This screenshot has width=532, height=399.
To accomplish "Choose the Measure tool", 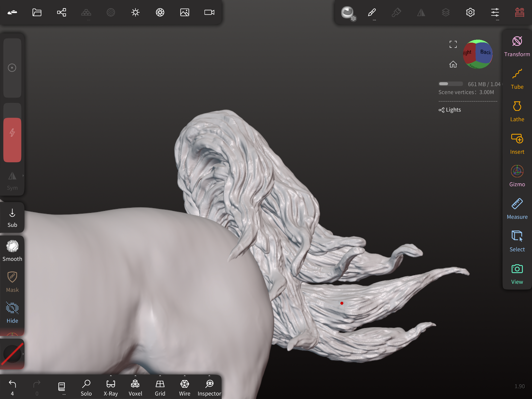I will click(517, 209).
